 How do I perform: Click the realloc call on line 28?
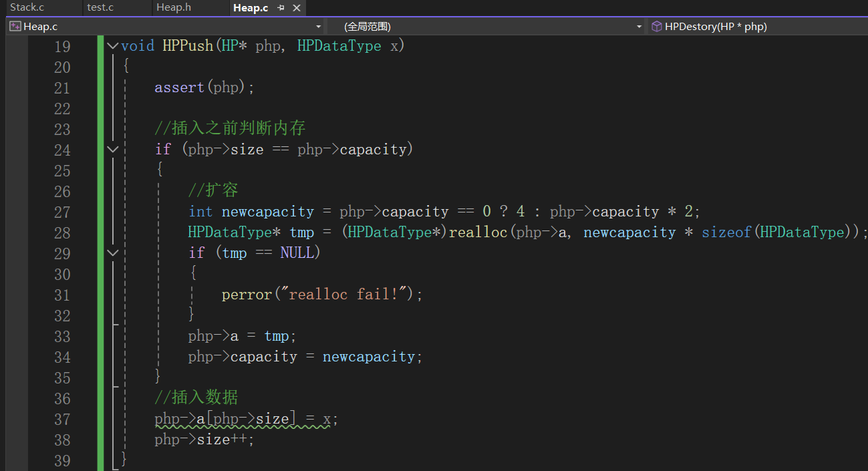[478, 232]
